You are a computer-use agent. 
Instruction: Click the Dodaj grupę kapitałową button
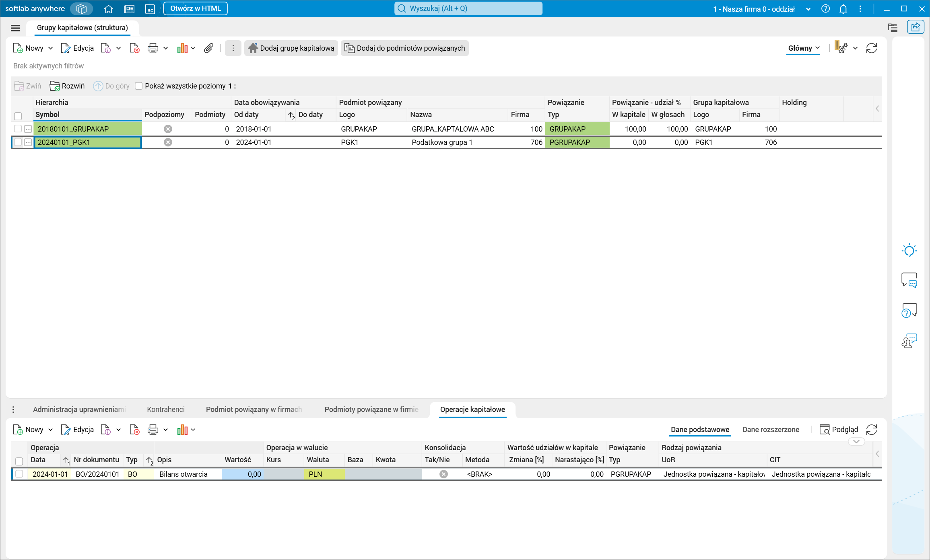tap(291, 48)
